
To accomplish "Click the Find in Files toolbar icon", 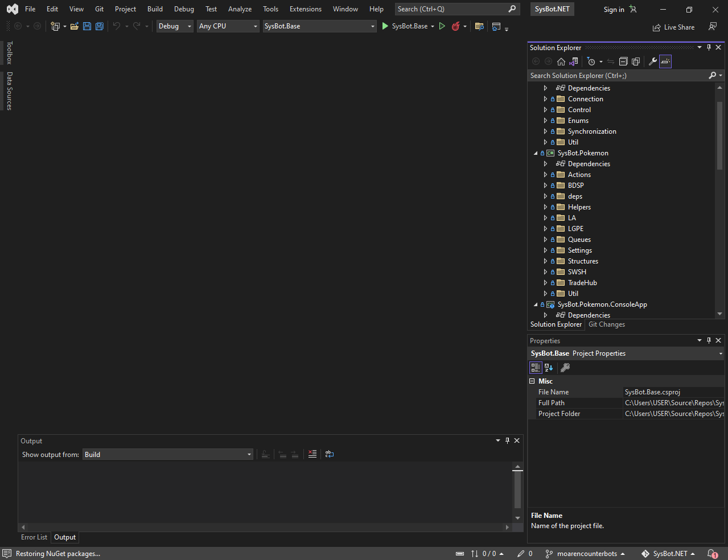I will point(479,26).
